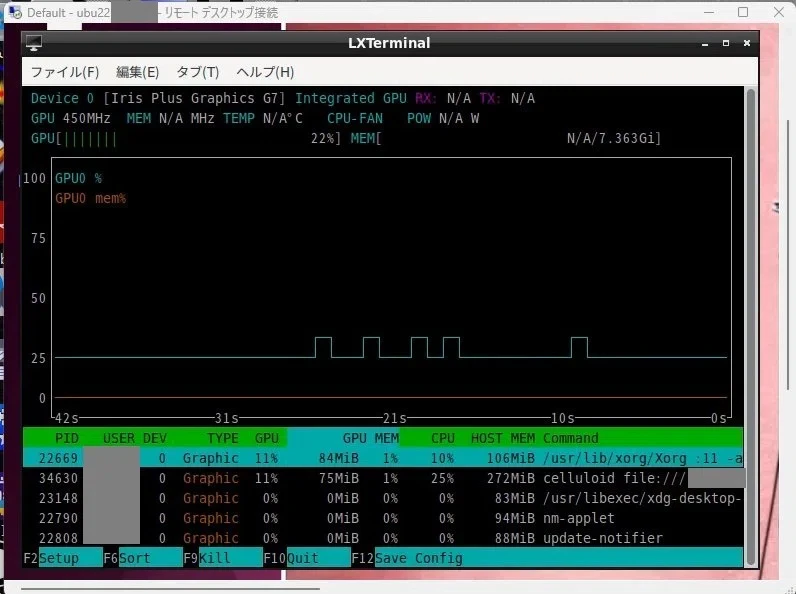Select process row with PID 22808
Screen dimensions: 796x594
[383, 538]
